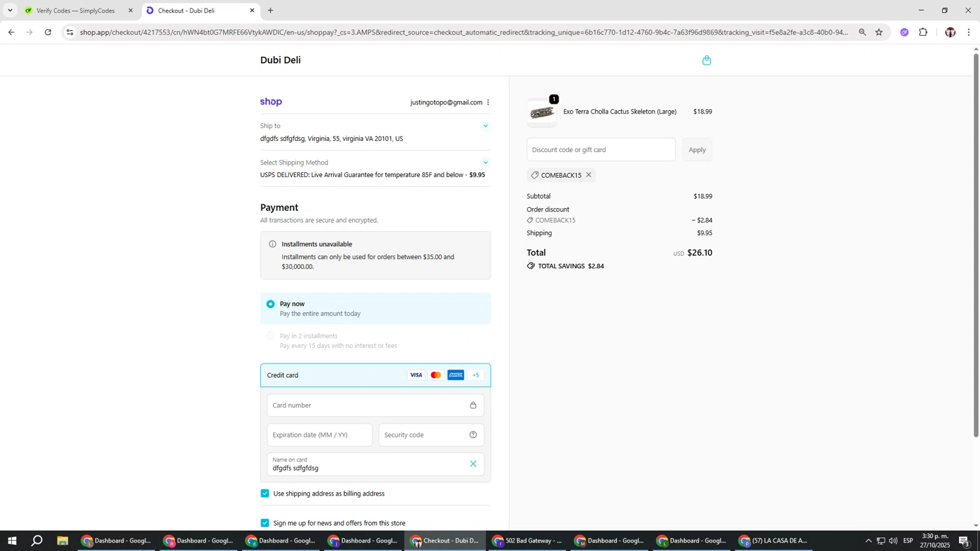Close the Verify Codes — SimplyCodes tab
This screenshot has width=980, height=551.
(x=131, y=10)
